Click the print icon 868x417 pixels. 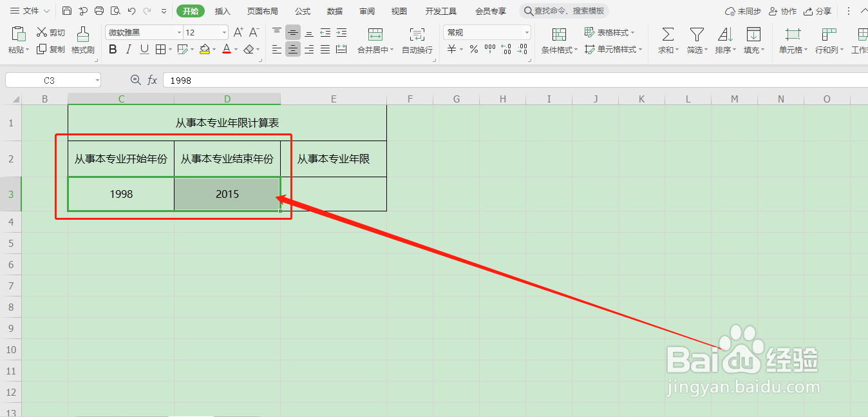pos(98,10)
